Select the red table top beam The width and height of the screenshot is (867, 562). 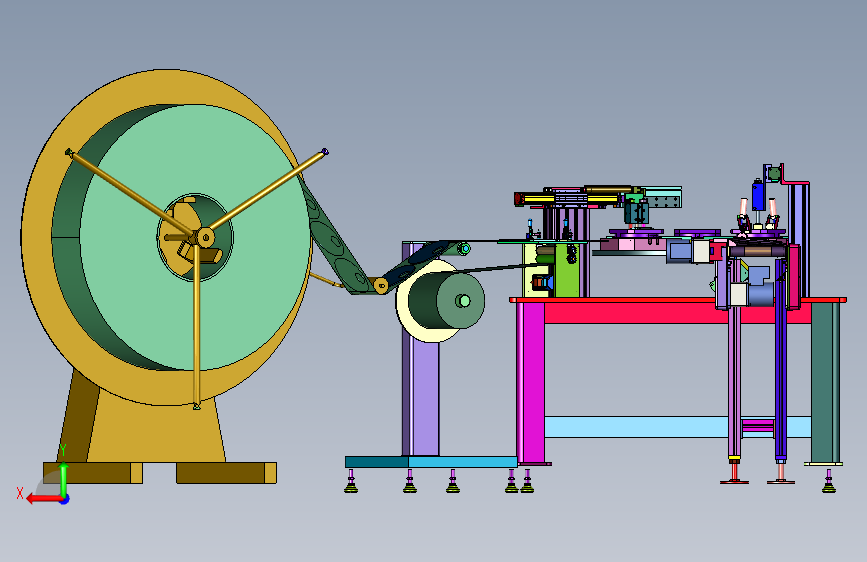pyautogui.click(x=677, y=300)
